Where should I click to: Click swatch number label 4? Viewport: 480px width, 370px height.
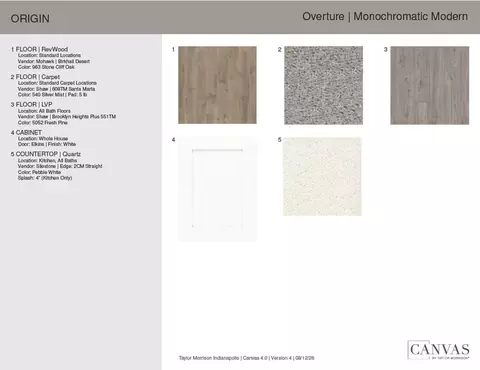(173, 140)
